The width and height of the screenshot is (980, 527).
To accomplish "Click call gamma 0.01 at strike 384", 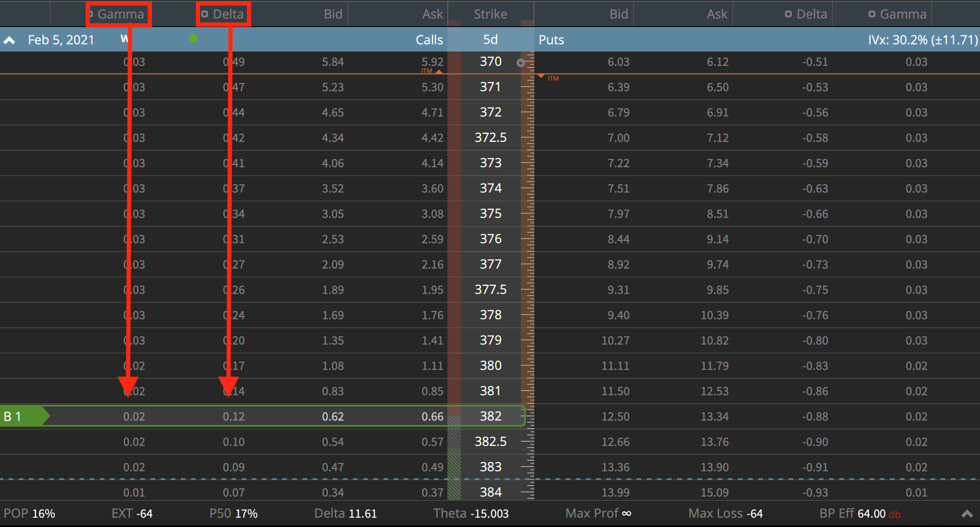I will [134, 493].
